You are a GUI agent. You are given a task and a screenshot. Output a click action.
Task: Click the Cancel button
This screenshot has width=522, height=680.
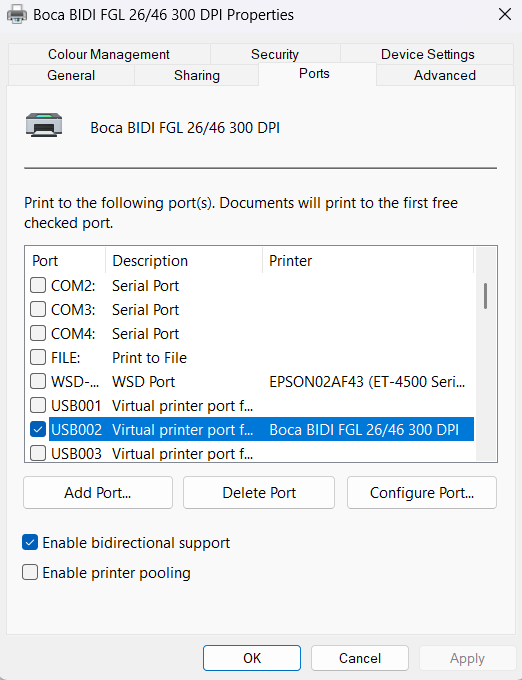click(360, 658)
